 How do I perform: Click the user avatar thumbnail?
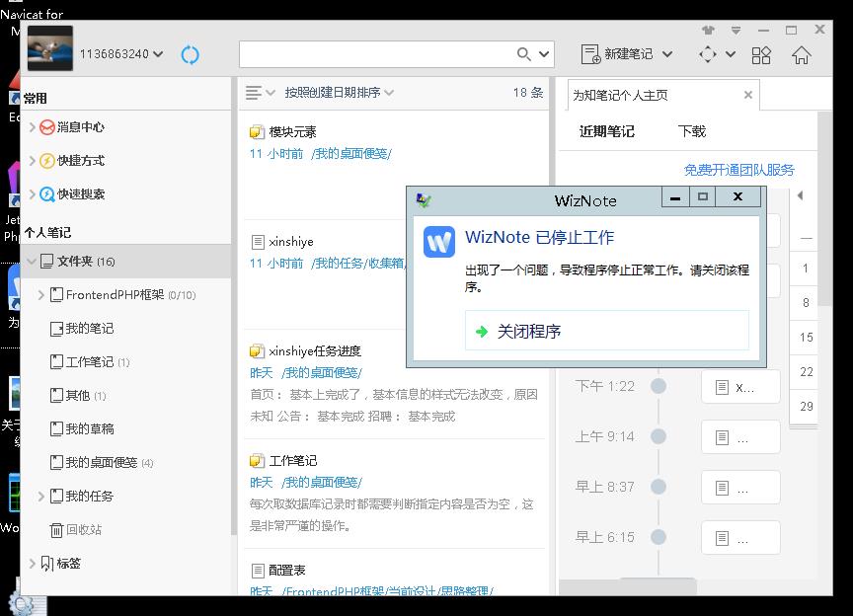point(50,48)
